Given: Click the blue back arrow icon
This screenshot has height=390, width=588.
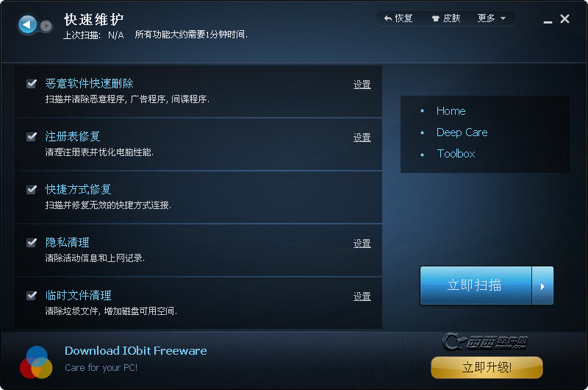Looking at the screenshot, I should tap(27, 25).
